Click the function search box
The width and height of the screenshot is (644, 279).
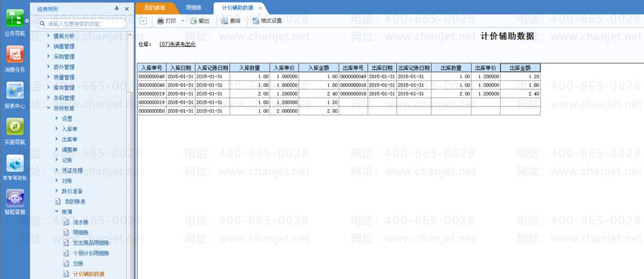82,24
